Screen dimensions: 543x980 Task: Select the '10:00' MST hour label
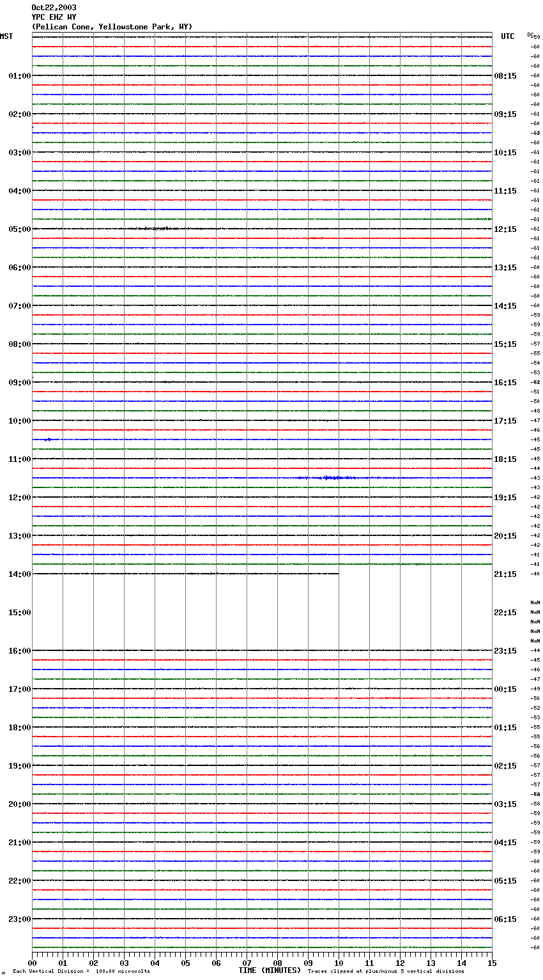[x=20, y=421]
